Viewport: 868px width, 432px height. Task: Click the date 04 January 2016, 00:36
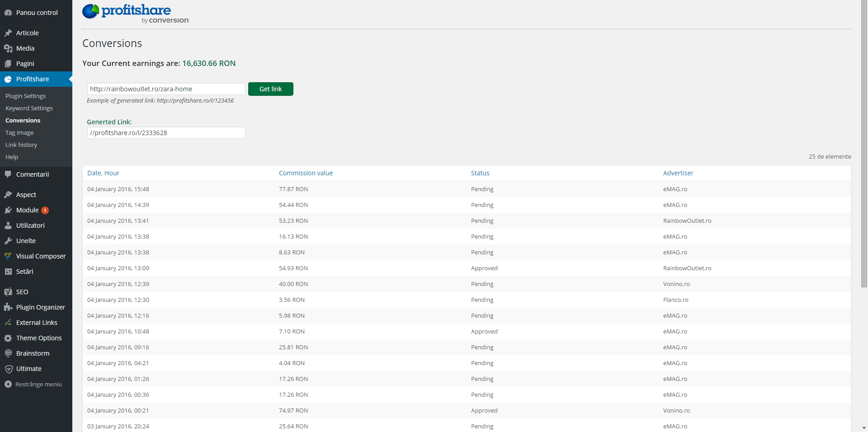(118, 395)
